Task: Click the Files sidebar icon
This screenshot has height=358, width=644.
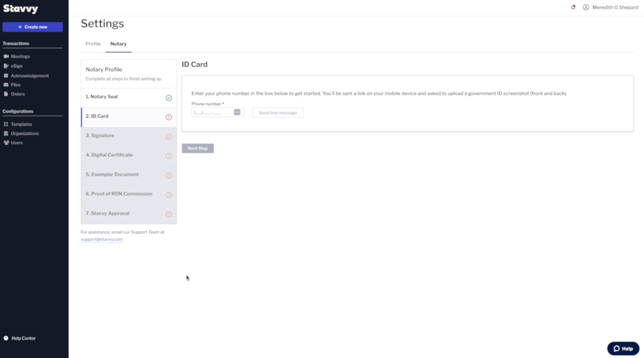Action: pyautogui.click(x=6, y=85)
